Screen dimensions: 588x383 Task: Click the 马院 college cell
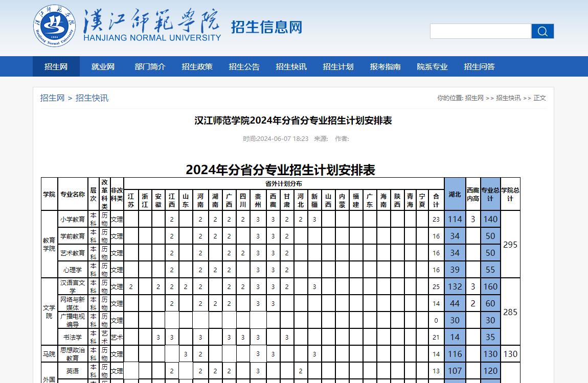49,354
